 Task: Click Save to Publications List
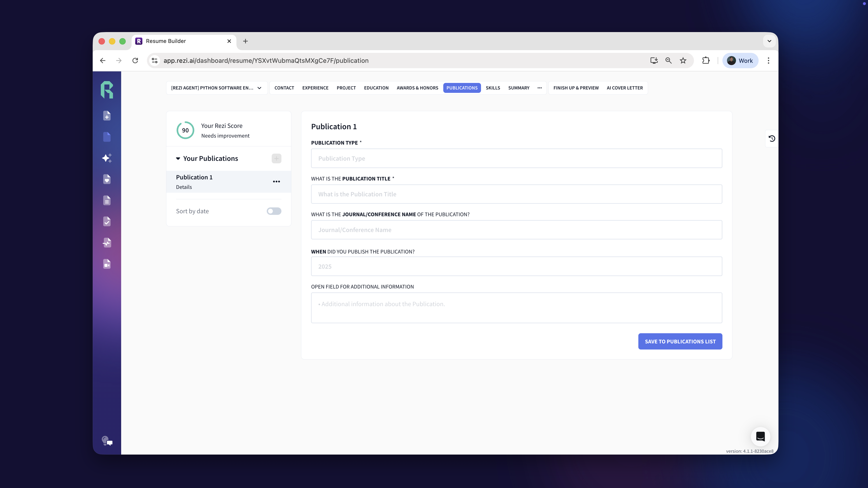tap(680, 341)
